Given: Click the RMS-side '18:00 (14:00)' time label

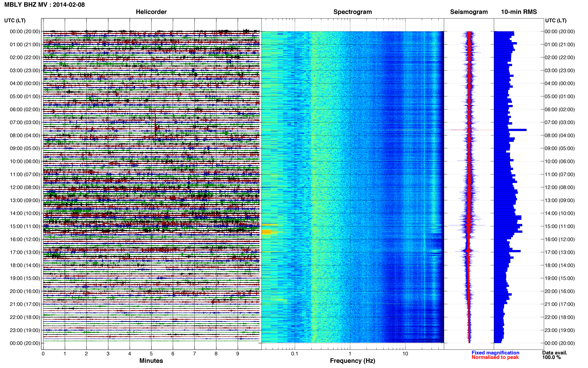Looking at the screenshot, I should point(560,266).
